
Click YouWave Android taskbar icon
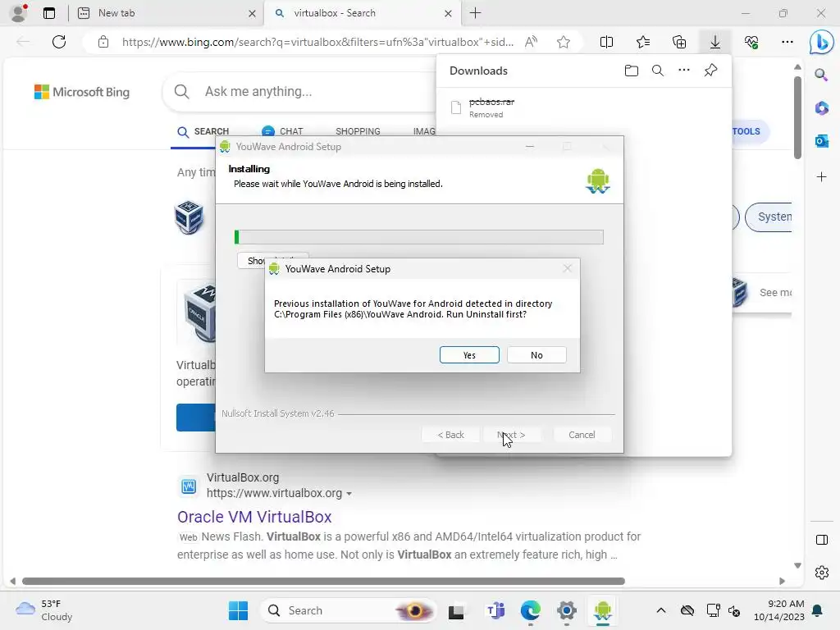click(603, 610)
